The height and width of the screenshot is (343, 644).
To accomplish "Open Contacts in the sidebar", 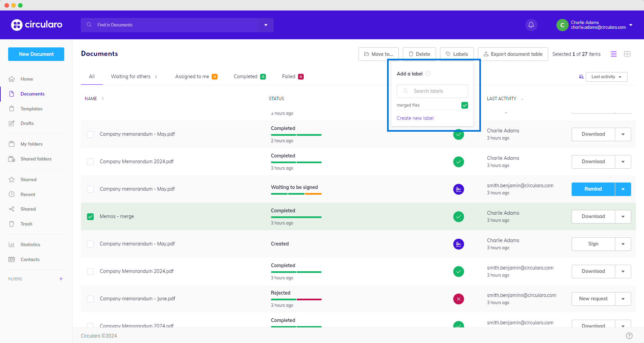I will coord(30,259).
